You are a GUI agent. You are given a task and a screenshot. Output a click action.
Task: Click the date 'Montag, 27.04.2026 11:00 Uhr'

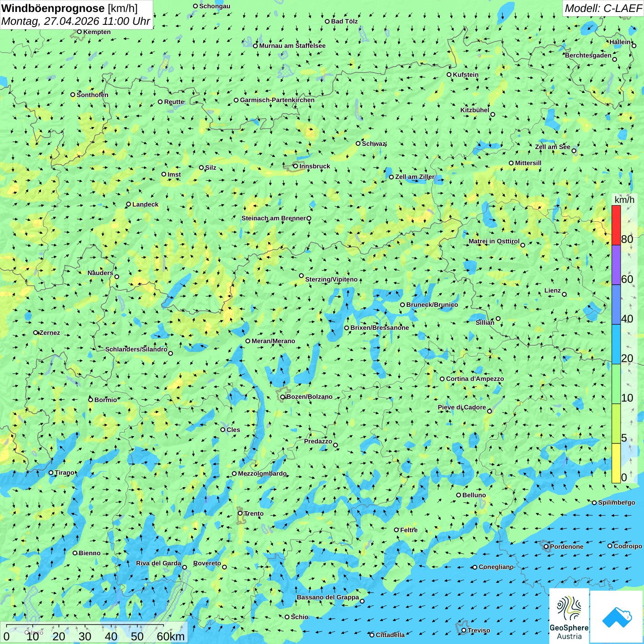[76, 21]
